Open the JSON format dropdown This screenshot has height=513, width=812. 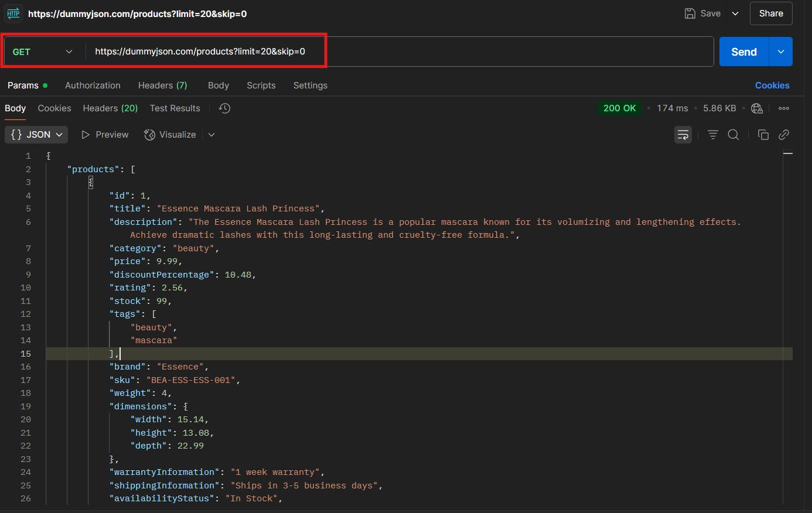click(x=36, y=135)
